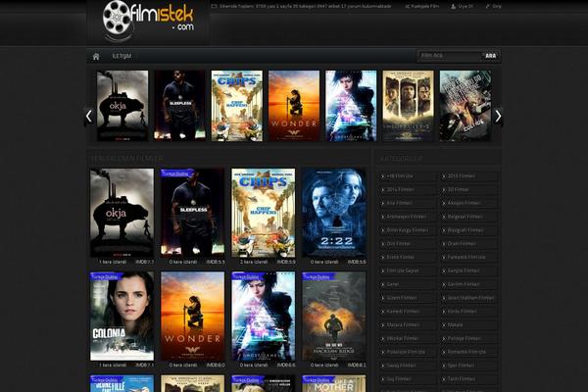Open CHiPs in the newly added grid

point(264,213)
